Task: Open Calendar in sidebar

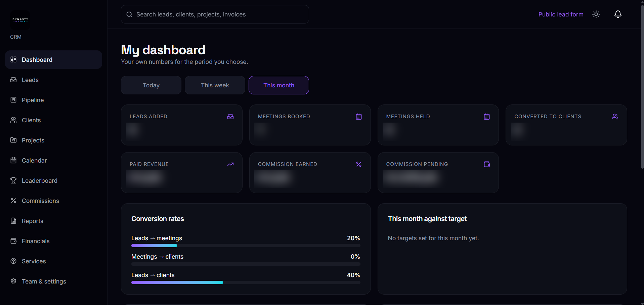Action: click(53, 161)
